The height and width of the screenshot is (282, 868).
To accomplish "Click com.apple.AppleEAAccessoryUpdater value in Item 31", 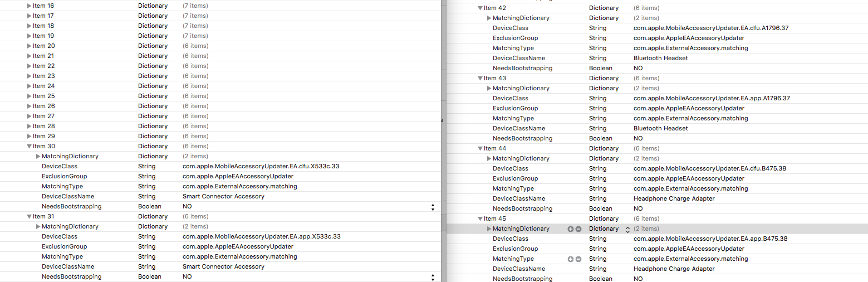I will click(x=238, y=247).
